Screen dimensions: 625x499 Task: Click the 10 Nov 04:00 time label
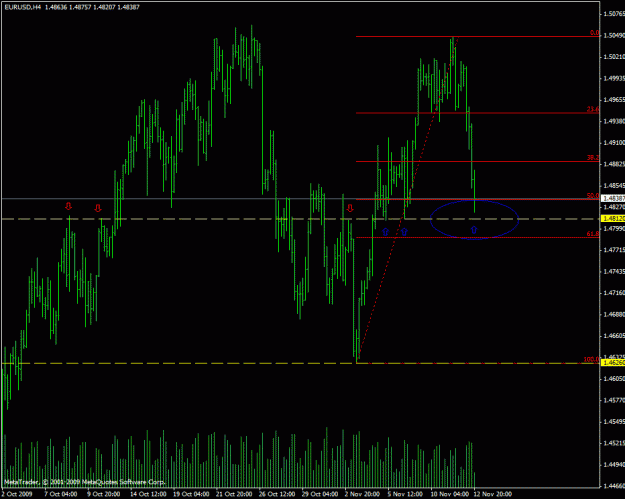coord(449,494)
